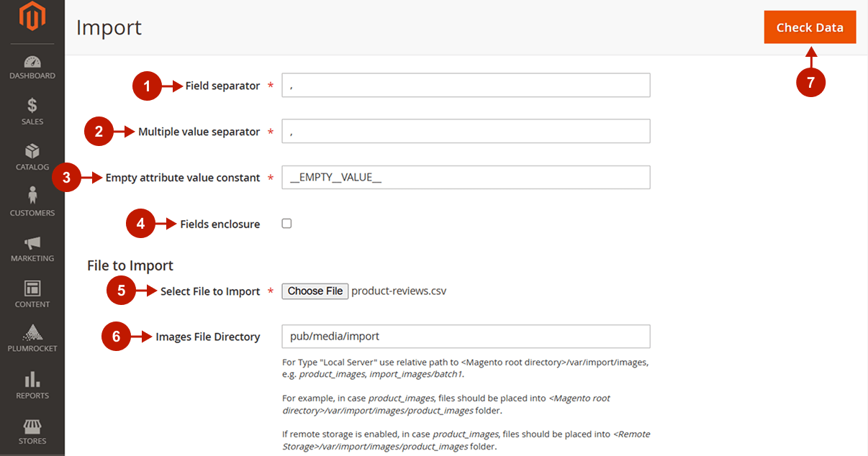The width and height of the screenshot is (868, 456).
Task: Toggle the Fields enclosure checkbox
Action: click(286, 224)
